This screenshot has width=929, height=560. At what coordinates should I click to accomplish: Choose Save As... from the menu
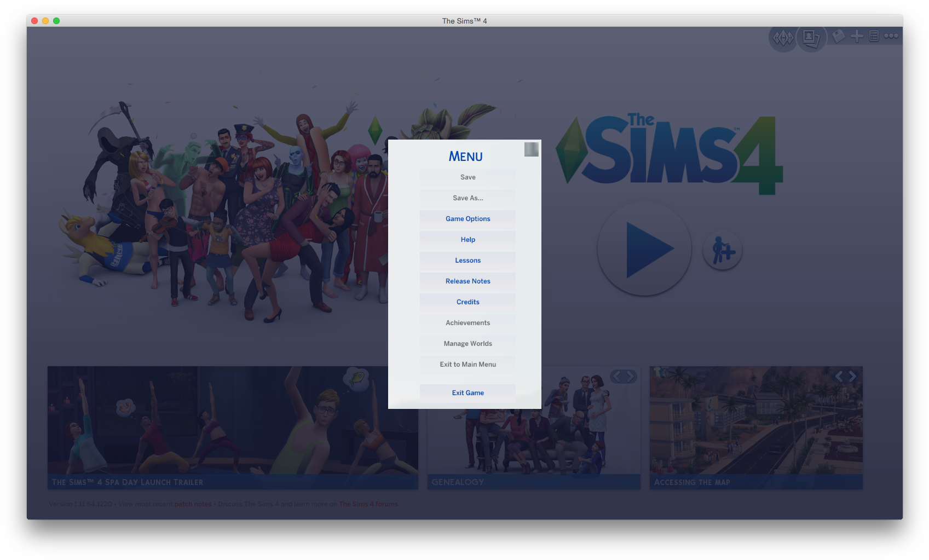467,198
